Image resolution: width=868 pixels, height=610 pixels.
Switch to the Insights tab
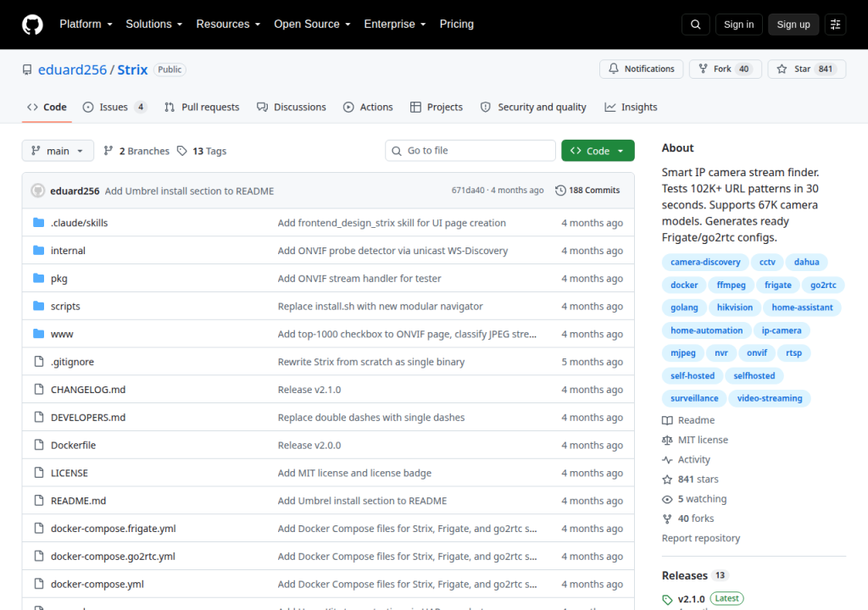pos(631,107)
